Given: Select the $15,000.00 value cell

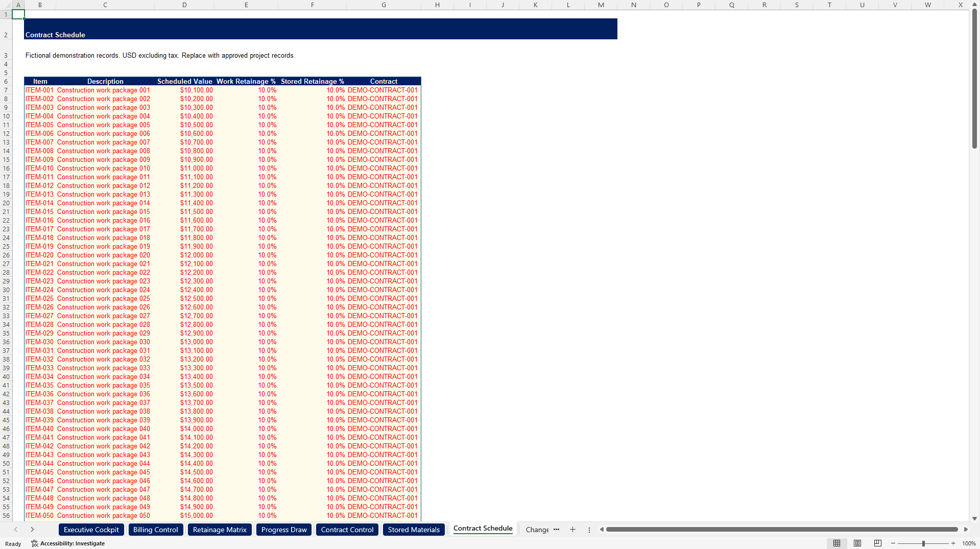Looking at the screenshot, I should tap(184, 516).
